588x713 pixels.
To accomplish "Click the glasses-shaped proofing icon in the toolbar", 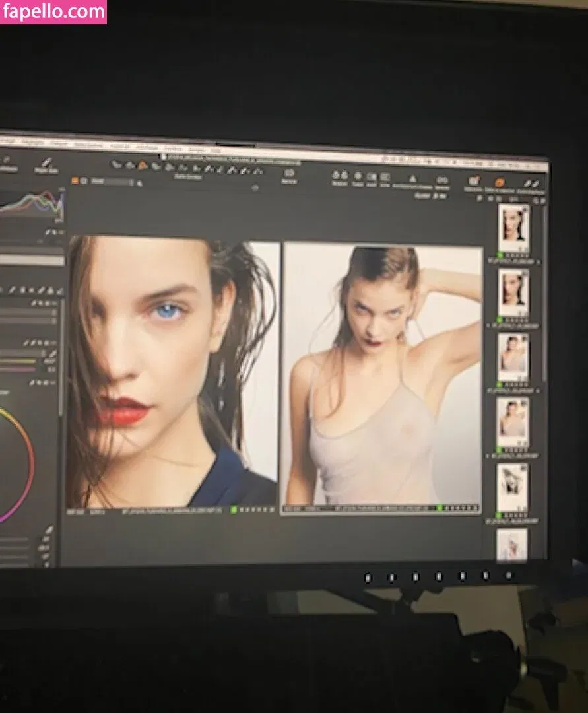I will click(x=442, y=179).
